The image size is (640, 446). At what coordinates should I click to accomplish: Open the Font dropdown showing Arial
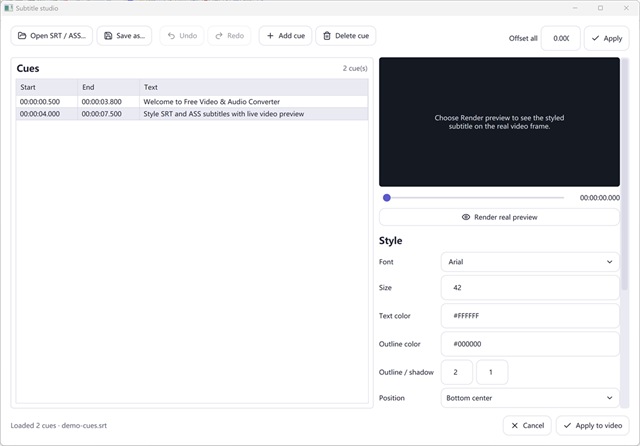pyautogui.click(x=530, y=262)
